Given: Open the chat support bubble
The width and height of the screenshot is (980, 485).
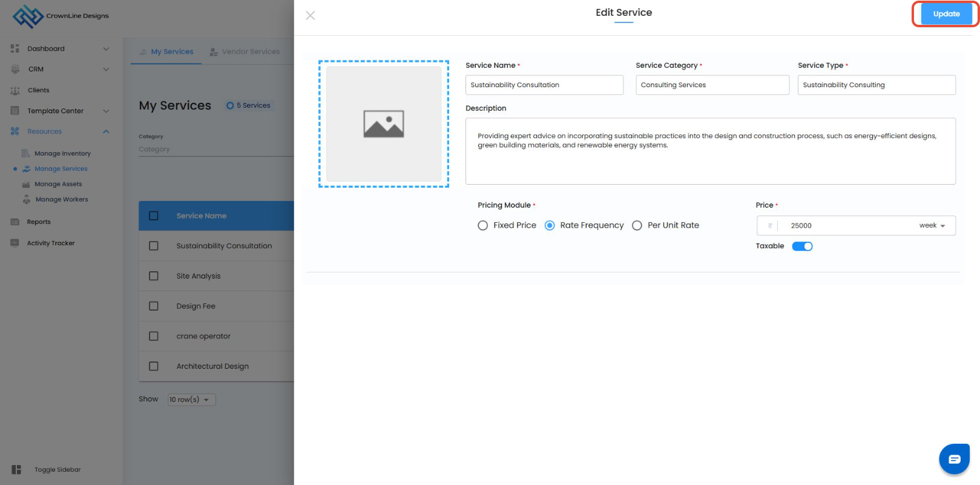Looking at the screenshot, I should pos(955,459).
